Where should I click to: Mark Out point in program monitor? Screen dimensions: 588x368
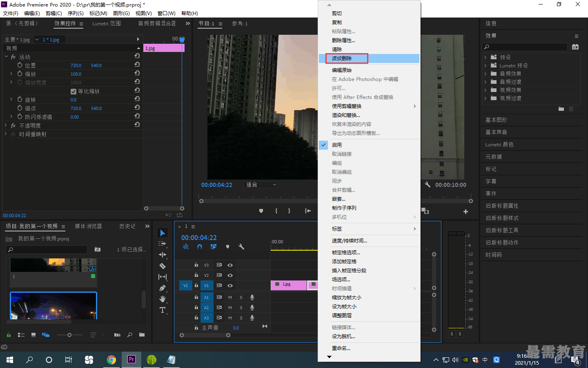[289, 211]
